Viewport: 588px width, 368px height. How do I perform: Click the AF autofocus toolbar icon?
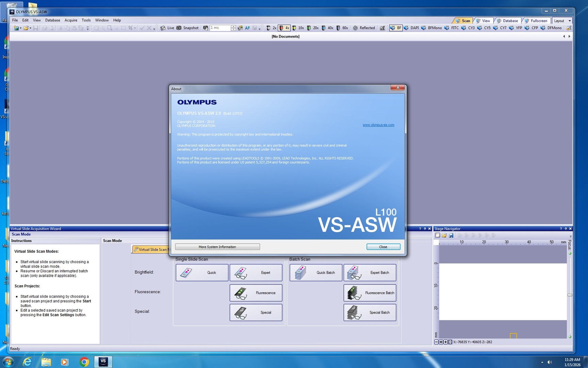tap(247, 28)
